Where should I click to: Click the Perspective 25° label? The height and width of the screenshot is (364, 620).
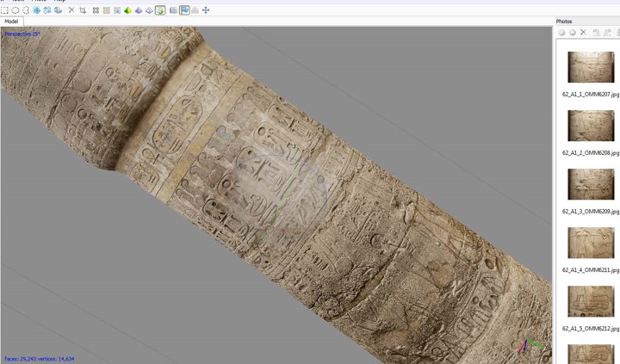pos(22,34)
